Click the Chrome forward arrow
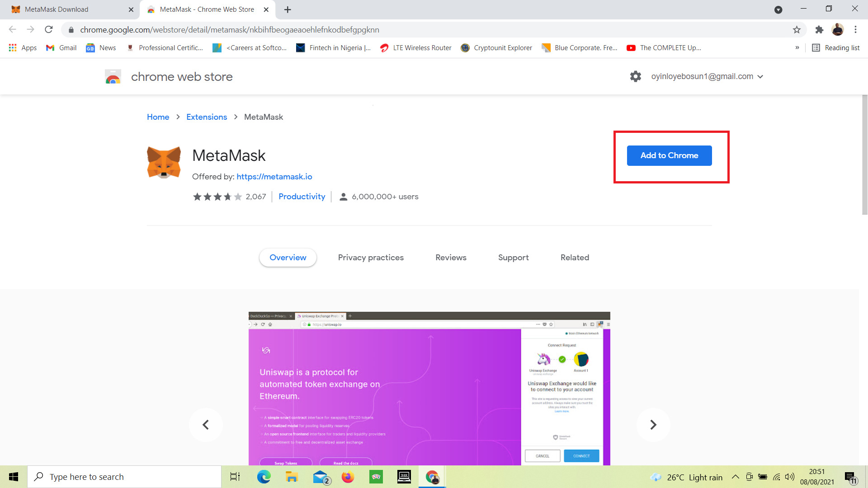The image size is (868, 488). (30, 30)
